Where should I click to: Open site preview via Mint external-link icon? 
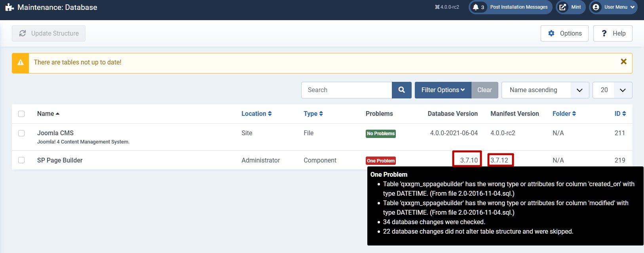562,7
